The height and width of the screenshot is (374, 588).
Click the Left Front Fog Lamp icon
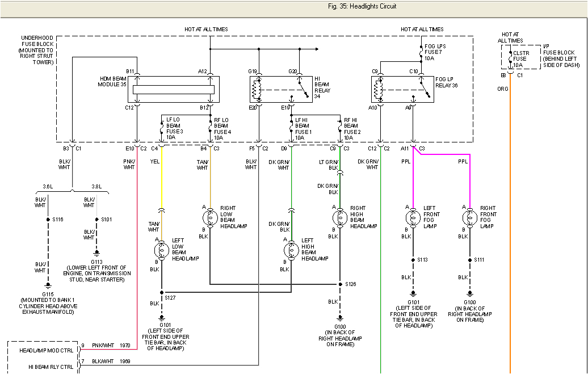pos(413,217)
